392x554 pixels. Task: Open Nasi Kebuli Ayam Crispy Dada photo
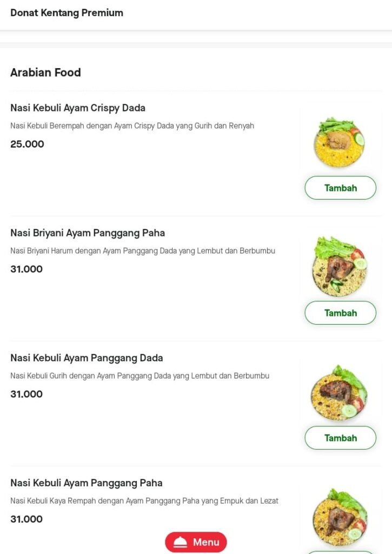(339, 142)
